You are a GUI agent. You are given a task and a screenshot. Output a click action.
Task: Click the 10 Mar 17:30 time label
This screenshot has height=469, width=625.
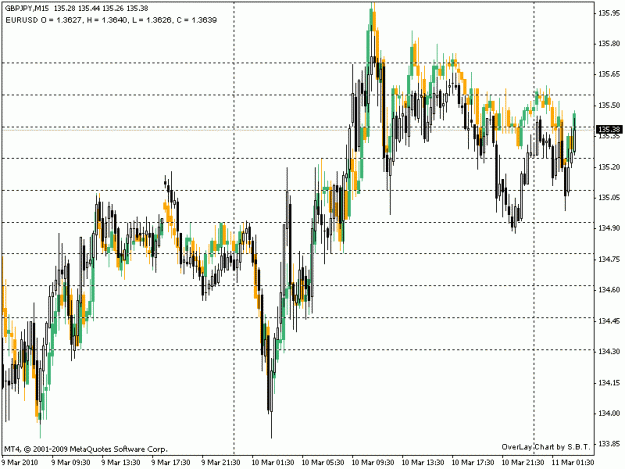point(473,463)
